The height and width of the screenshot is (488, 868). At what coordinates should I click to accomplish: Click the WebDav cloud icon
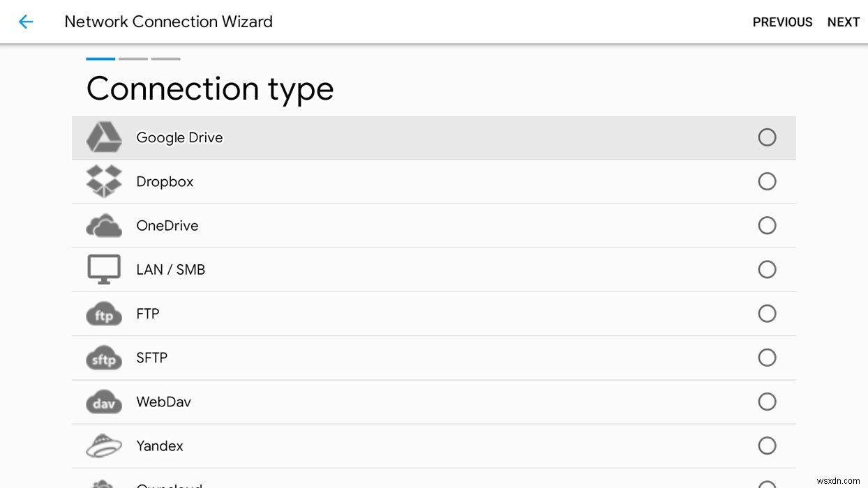[x=103, y=402]
